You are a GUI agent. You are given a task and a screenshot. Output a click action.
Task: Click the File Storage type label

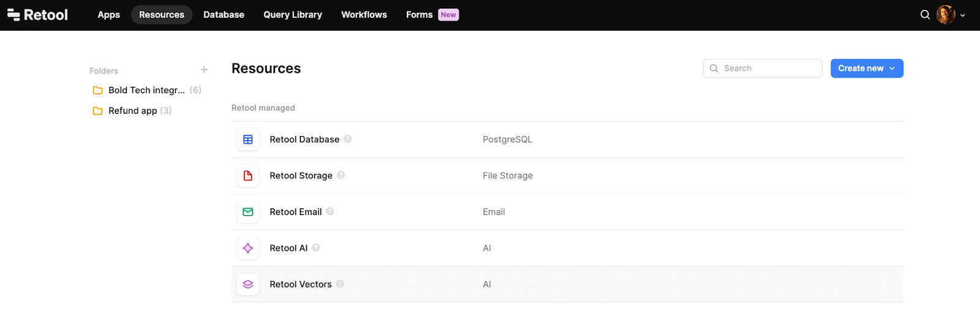point(508,176)
